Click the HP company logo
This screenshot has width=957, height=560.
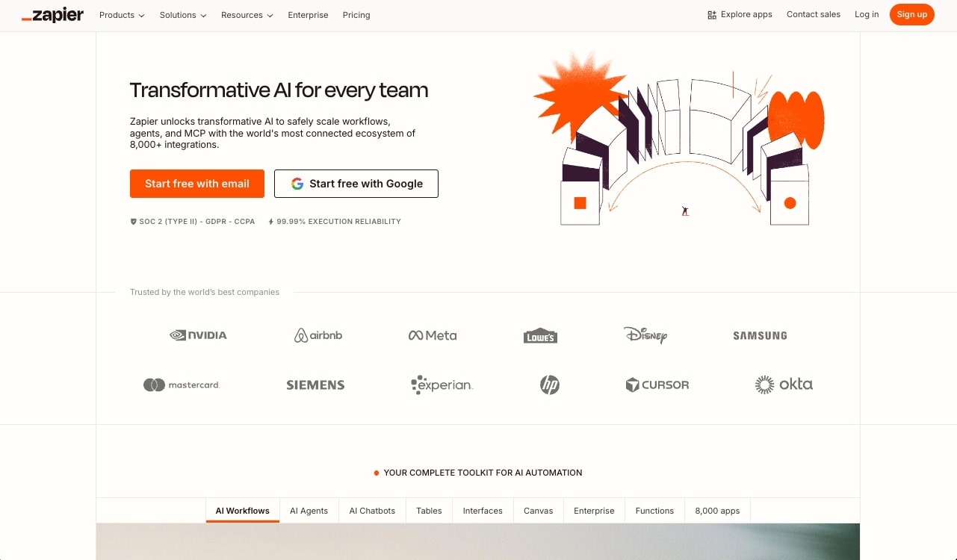click(x=550, y=385)
